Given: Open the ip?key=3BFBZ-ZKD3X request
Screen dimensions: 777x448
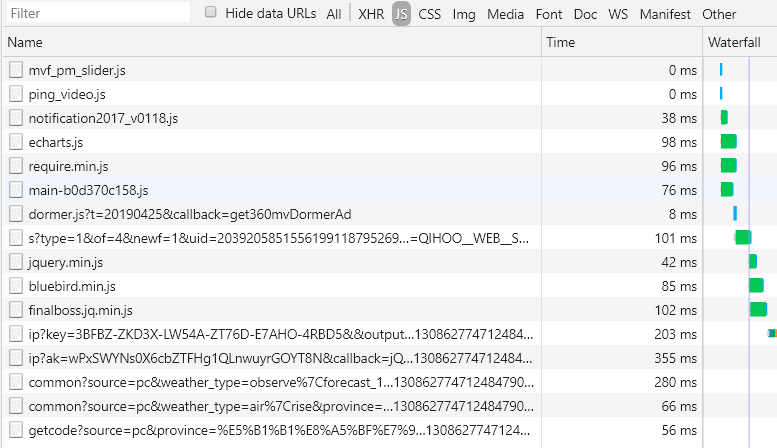Looking at the screenshot, I should (x=281, y=335).
